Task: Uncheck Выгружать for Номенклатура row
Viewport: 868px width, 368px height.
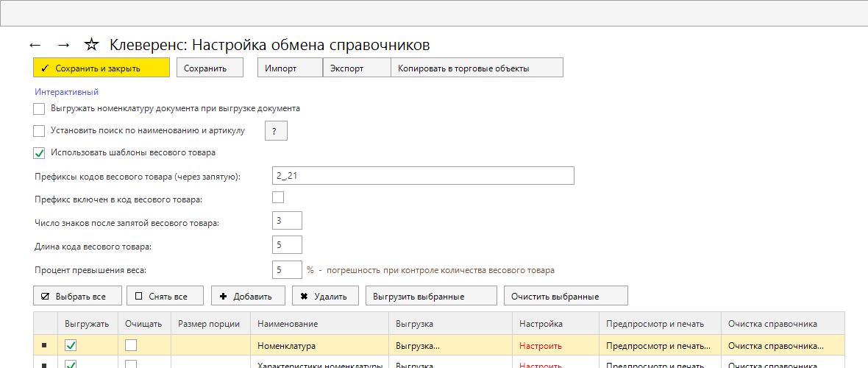Action: pyautogui.click(x=71, y=345)
